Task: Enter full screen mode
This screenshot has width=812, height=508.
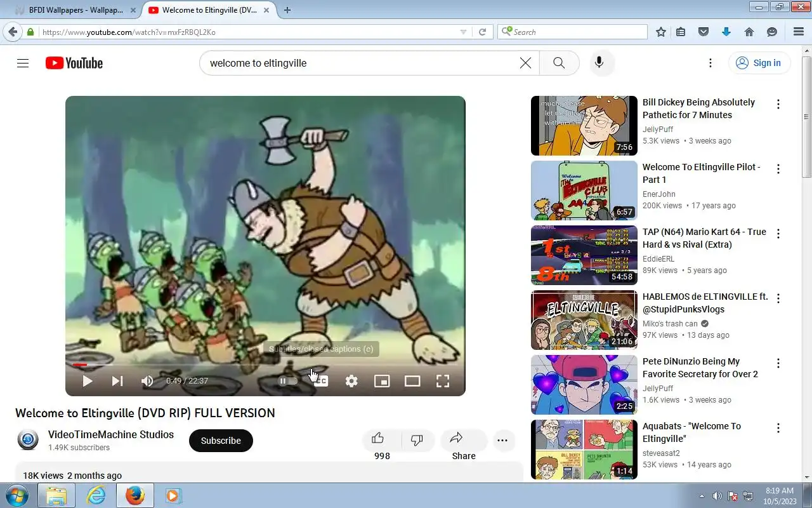Action: tap(443, 381)
